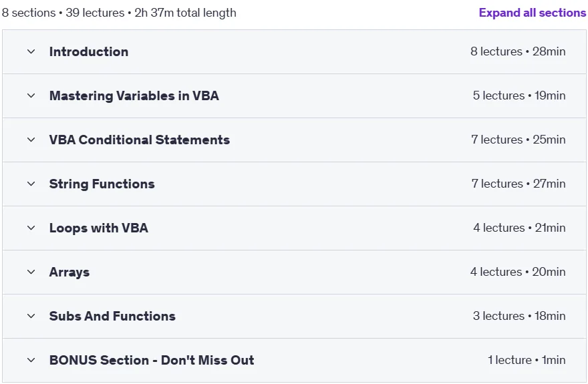Click Expand all sections link
The height and width of the screenshot is (384, 588).
pyautogui.click(x=532, y=13)
